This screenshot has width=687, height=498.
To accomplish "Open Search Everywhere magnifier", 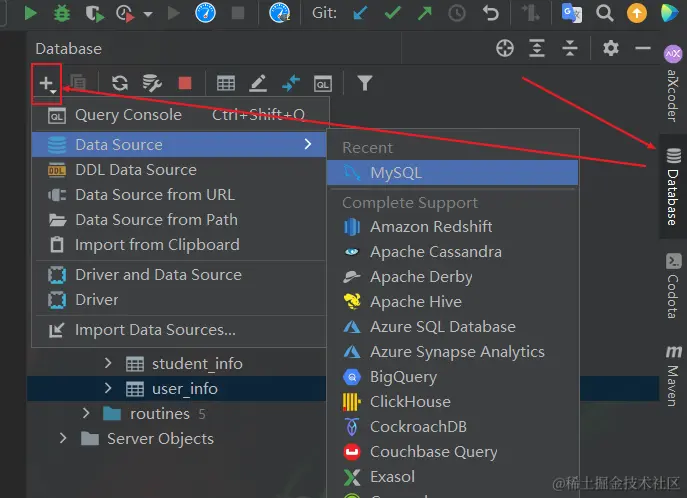I will (x=604, y=13).
